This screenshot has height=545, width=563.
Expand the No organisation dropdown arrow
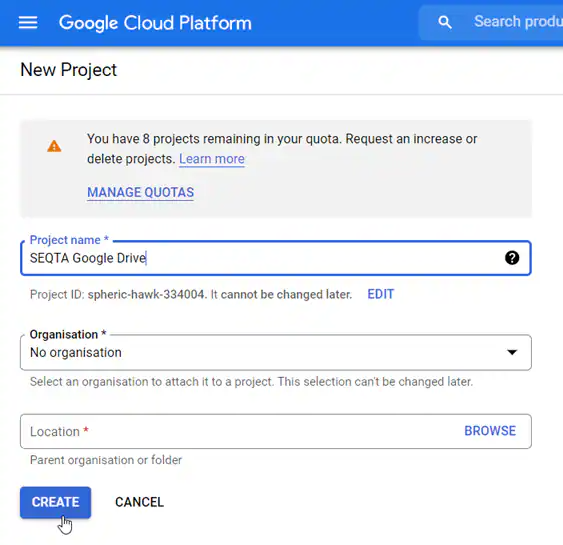(512, 352)
